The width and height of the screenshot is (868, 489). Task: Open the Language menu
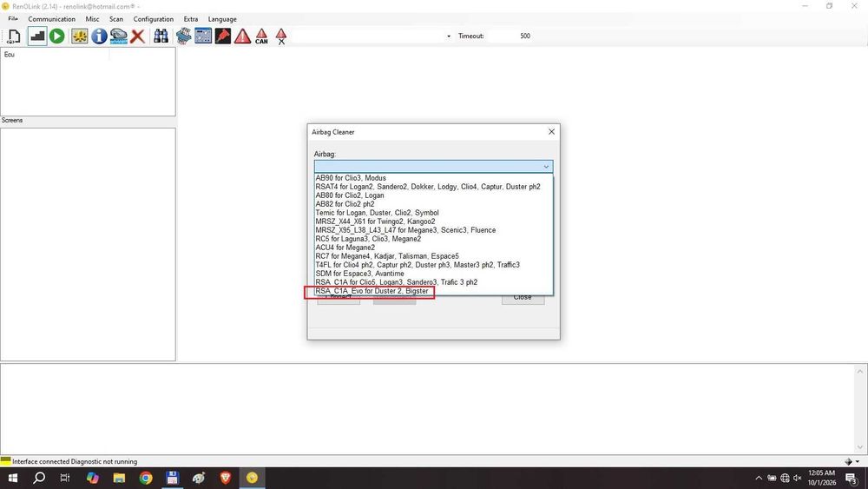222,19
